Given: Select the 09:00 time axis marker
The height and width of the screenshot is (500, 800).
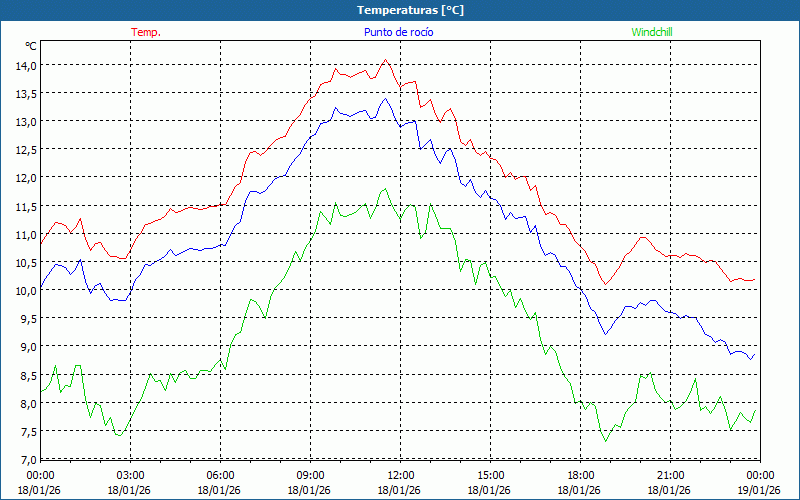Looking at the screenshot, I should click(x=310, y=475).
